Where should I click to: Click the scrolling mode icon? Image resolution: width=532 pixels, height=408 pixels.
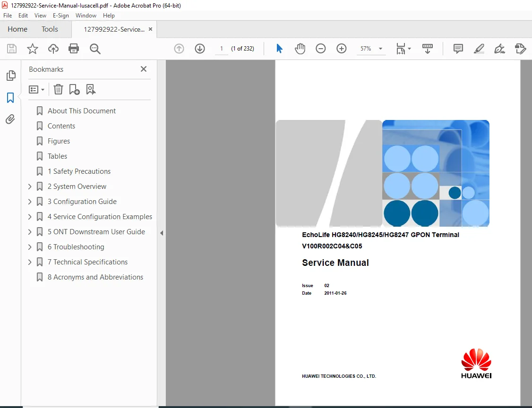click(428, 49)
